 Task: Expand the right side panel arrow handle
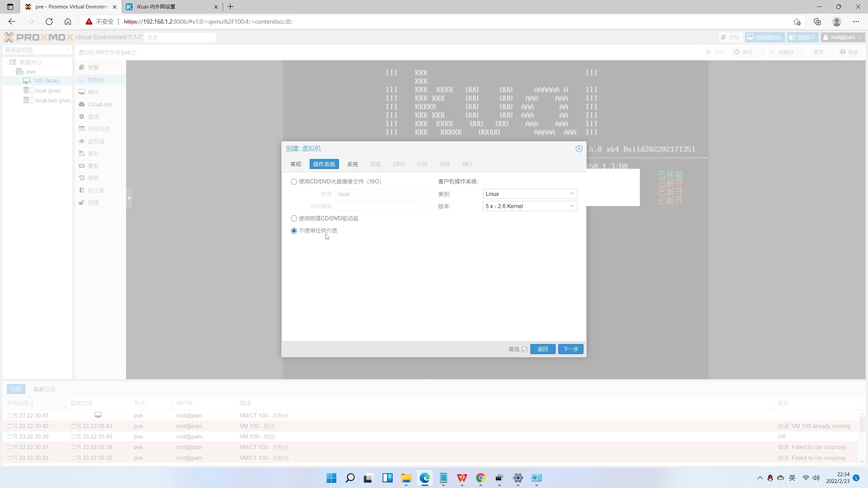(x=129, y=198)
